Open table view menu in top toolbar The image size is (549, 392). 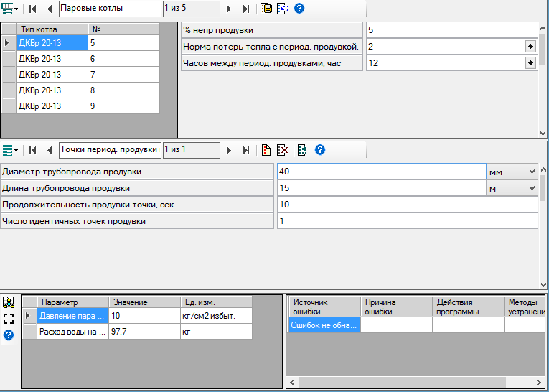click(x=10, y=9)
